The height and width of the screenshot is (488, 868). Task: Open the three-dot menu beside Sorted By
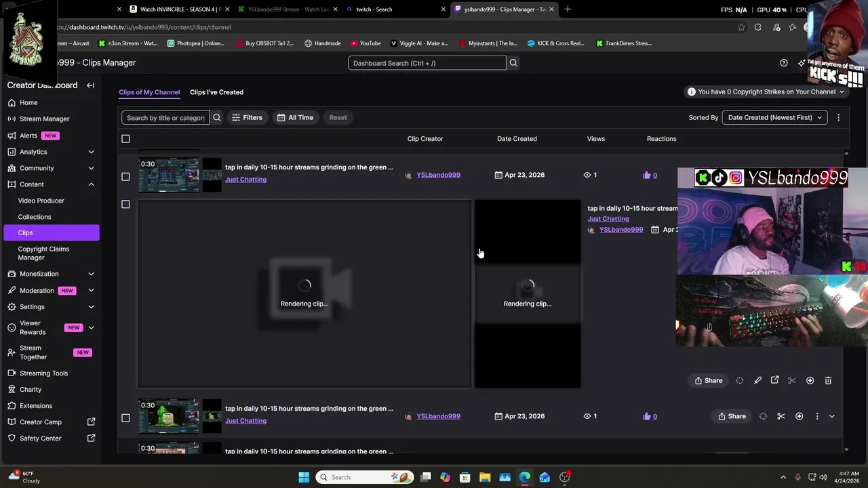(838, 117)
